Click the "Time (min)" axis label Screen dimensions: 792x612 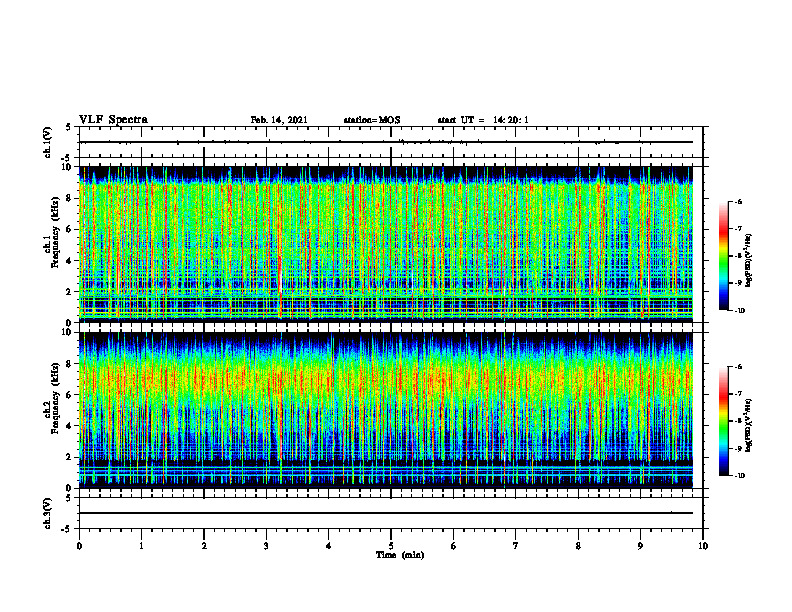click(x=400, y=555)
